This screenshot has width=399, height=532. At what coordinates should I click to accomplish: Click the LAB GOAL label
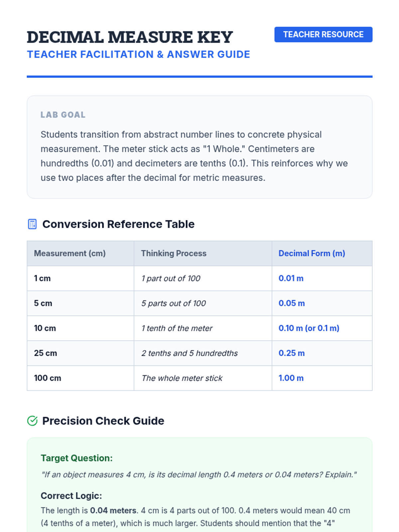pyautogui.click(x=63, y=115)
